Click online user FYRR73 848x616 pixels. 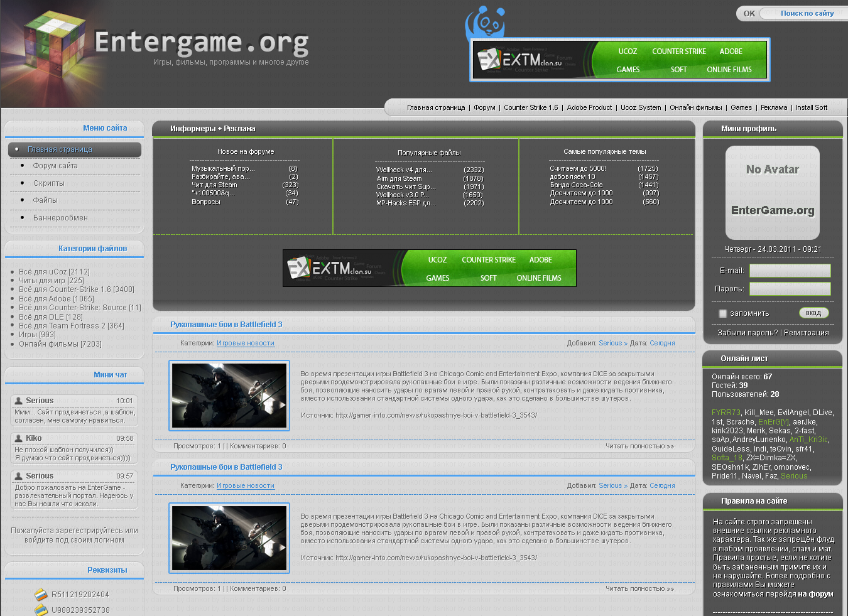(x=726, y=413)
